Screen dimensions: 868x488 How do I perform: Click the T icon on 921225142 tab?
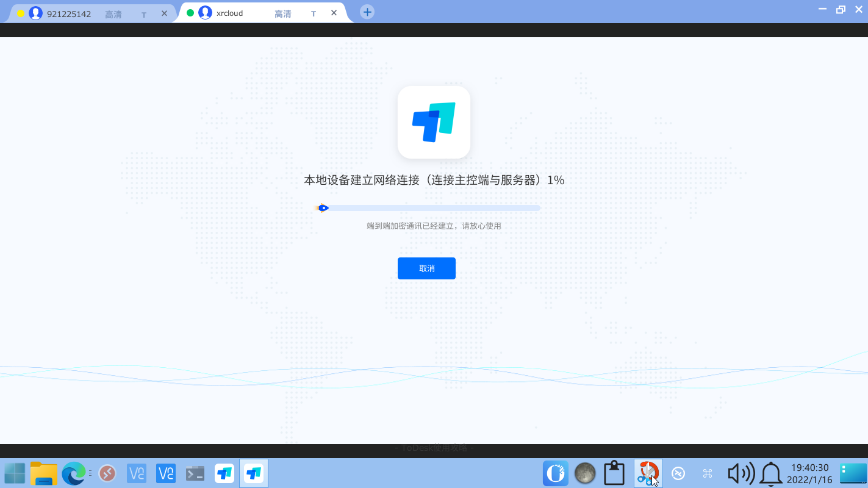click(144, 14)
